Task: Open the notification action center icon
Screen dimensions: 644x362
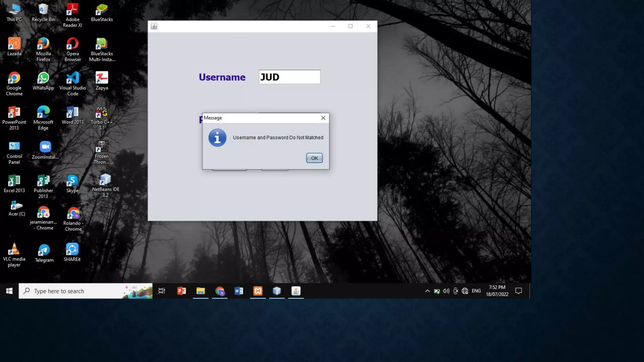Action: point(519,291)
